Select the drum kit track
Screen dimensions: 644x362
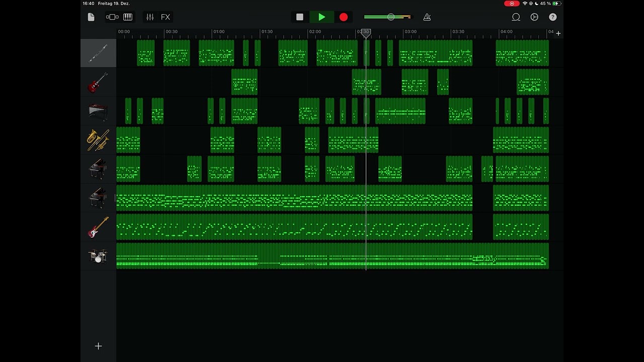click(98, 255)
